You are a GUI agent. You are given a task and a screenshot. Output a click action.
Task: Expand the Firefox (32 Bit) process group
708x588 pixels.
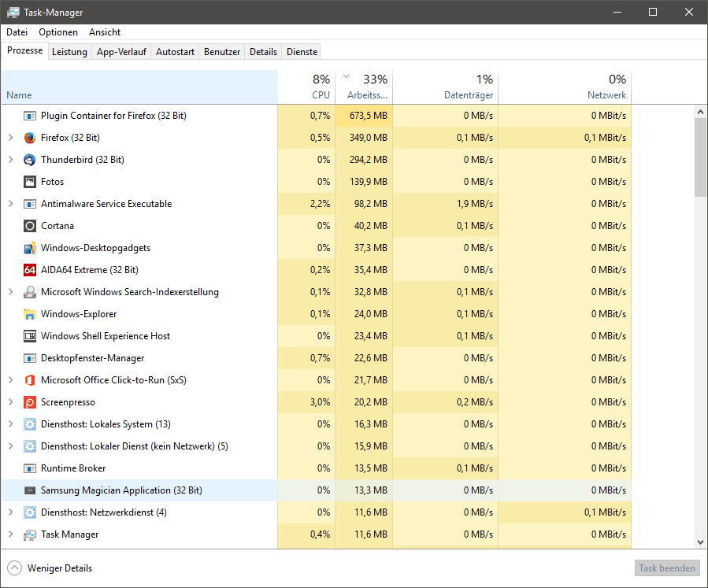click(x=11, y=138)
